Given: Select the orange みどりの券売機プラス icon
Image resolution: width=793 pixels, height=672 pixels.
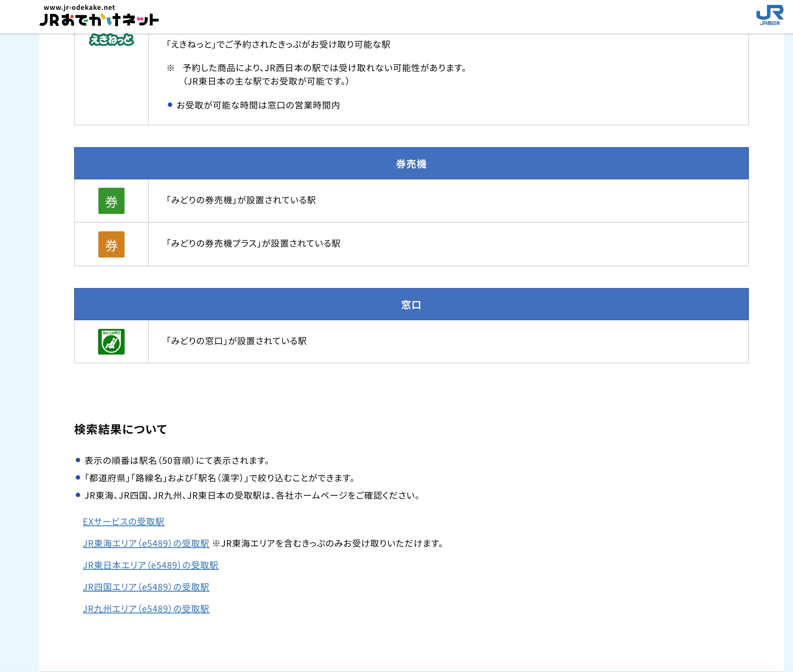Looking at the screenshot, I should pyautogui.click(x=111, y=244).
